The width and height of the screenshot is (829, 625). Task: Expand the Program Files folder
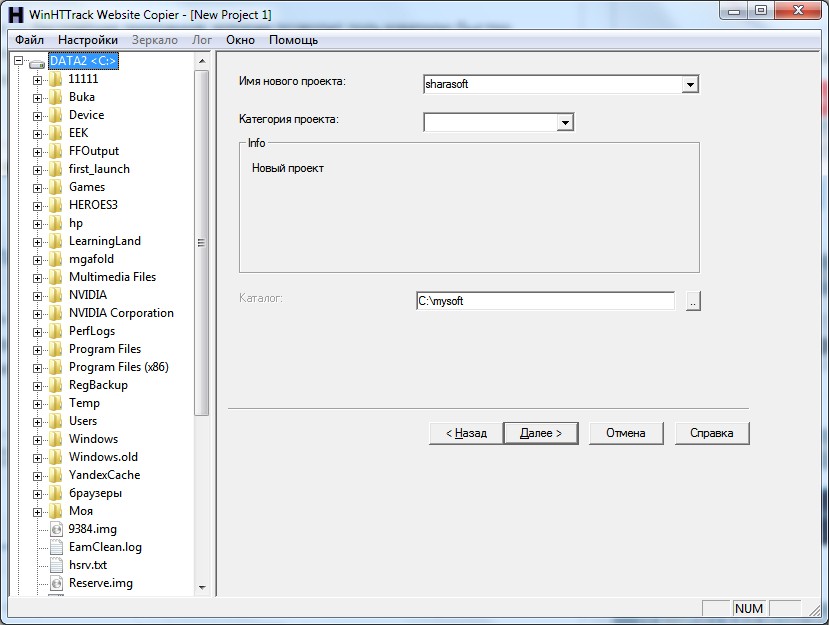coord(37,350)
